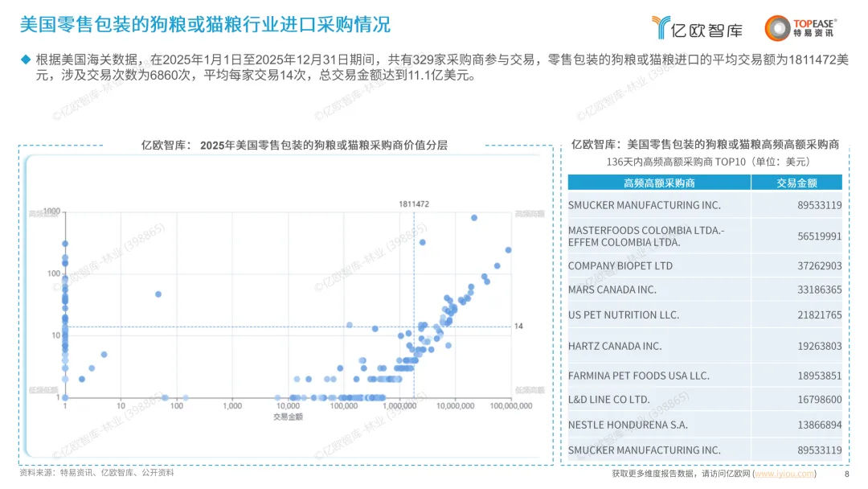This screenshot has height=489, width=868.
Task: Select L&D LINE CO LTD. row
Action: coord(705,399)
